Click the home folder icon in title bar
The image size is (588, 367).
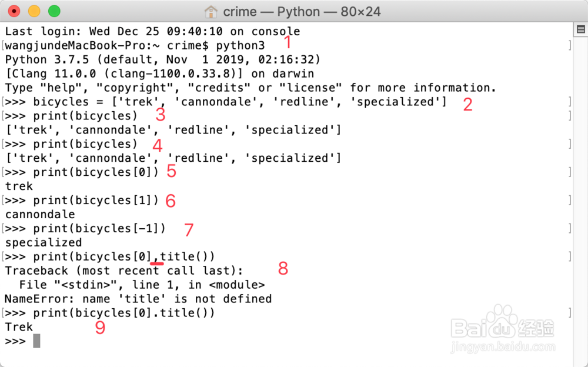tap(211, 11)
